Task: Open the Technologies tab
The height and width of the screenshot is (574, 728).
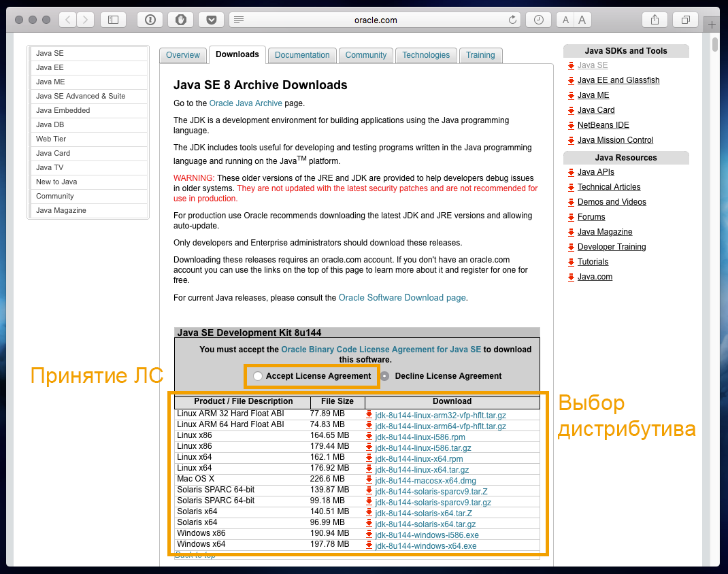Action: pos(426,55)
